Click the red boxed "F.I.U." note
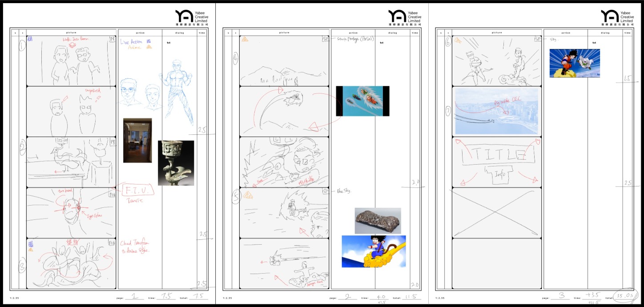 (x=138, y=190)
